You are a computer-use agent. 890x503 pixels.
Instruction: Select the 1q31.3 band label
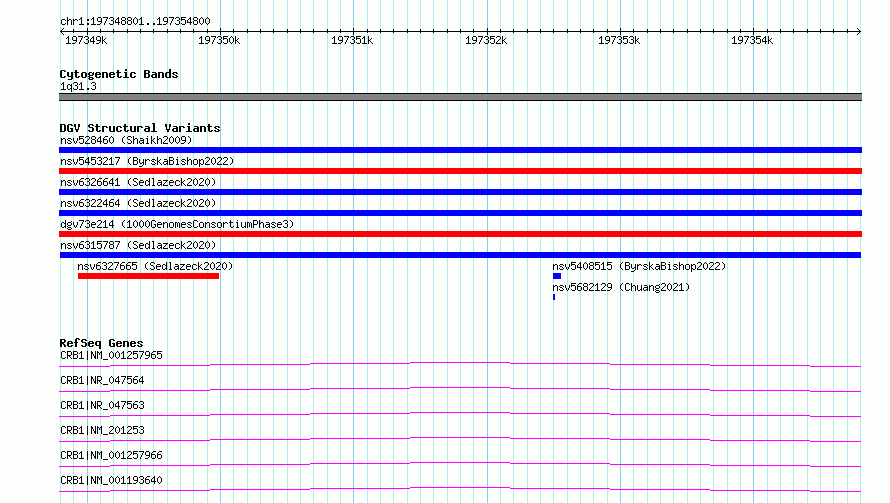tap(78, 86)
